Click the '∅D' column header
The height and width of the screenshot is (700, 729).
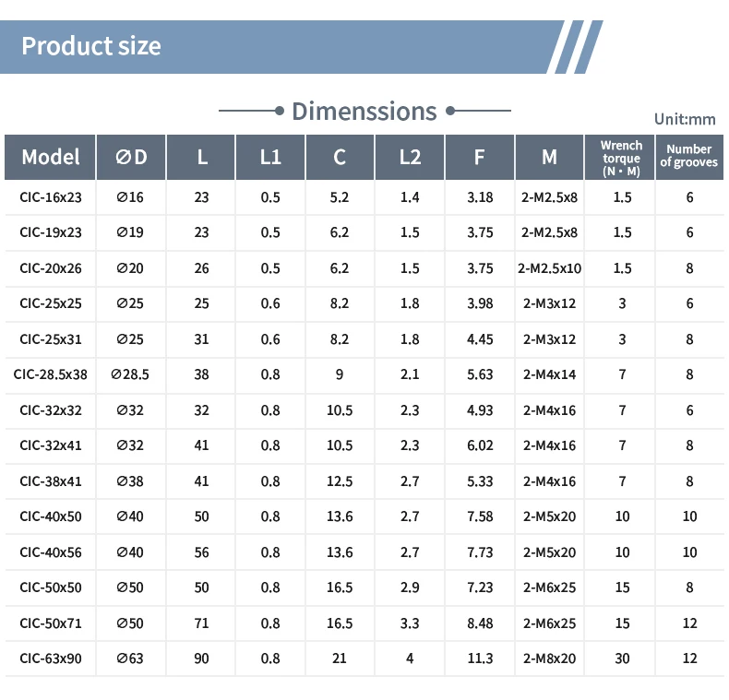coord(131,157)
